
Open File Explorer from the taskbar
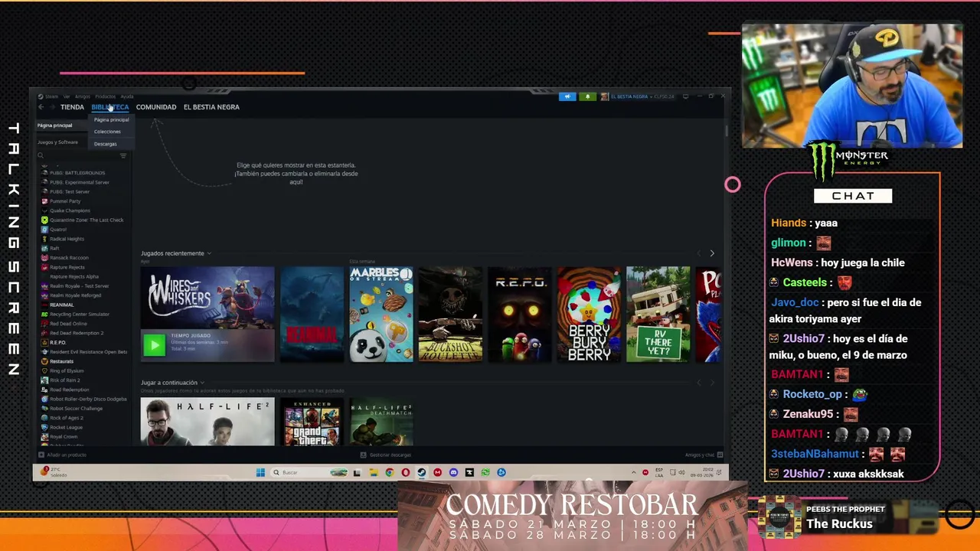(373, 472)
